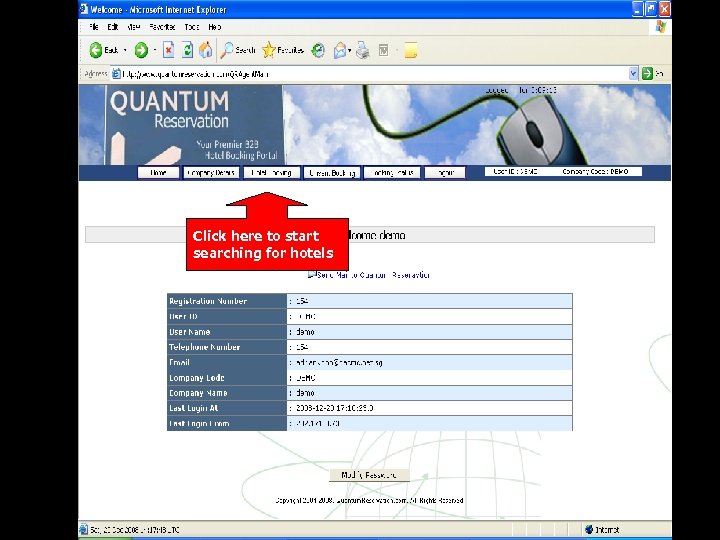720x540 pixels.
Task: Select the Telephone Number value 154
Action: [302, 347]
